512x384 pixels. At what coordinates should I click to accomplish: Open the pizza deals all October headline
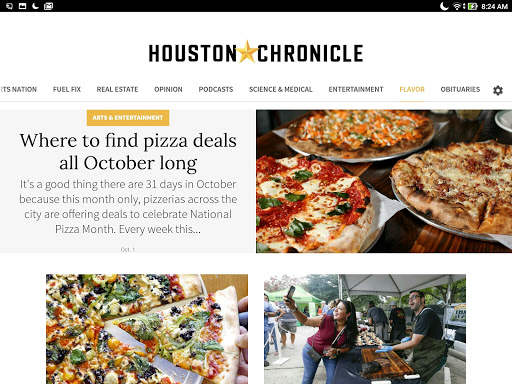[128, 152]
